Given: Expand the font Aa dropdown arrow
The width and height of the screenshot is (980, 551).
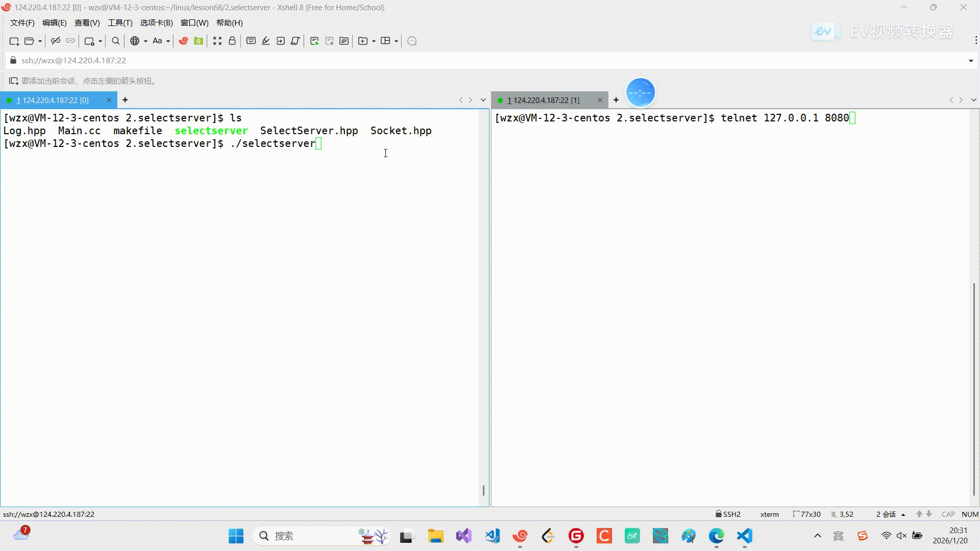Looking at the screenshot, I should point(168,41).
